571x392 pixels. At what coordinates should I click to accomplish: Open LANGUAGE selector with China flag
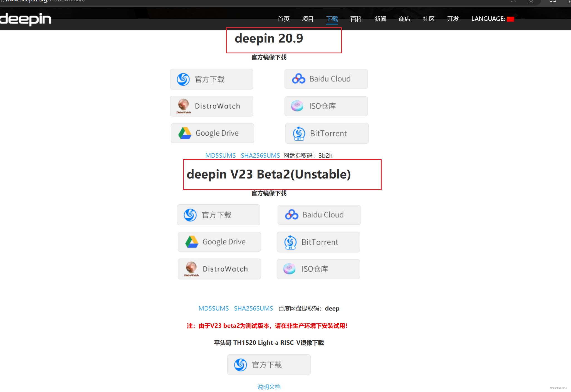coord(493,19)
